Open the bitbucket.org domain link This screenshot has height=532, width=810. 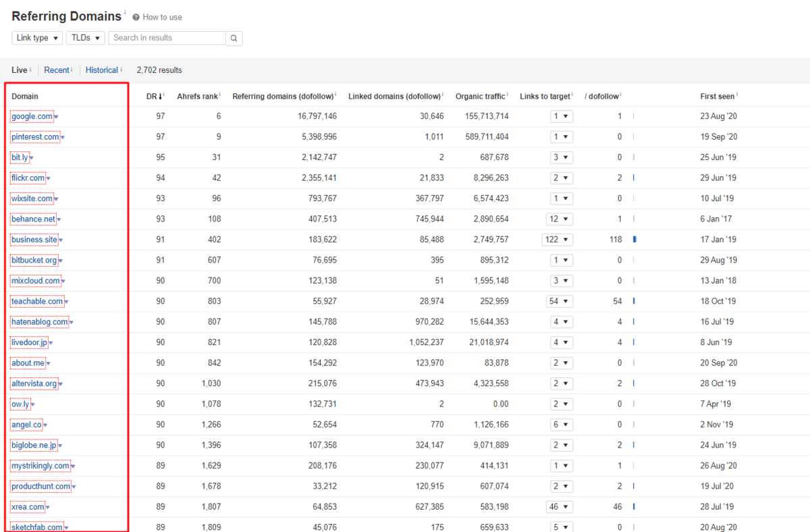(x=34, y=260)
